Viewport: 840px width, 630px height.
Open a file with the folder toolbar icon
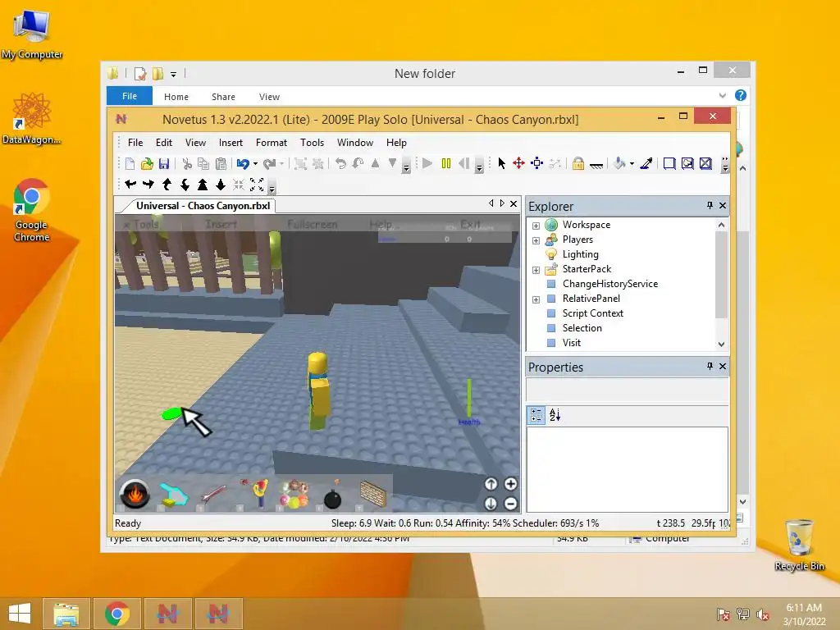(x=147, y=164)
